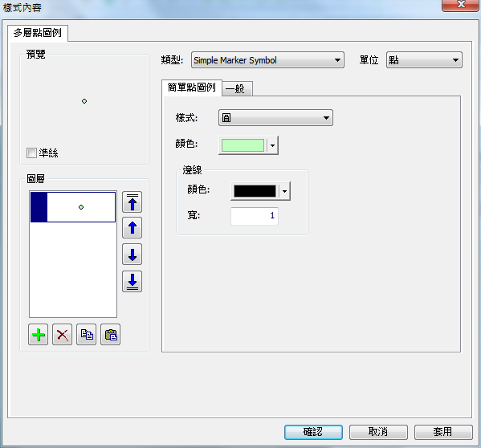Open the 單位 units dropdown
The width and height of the screenshot is (481, 448).
(424, 59)
